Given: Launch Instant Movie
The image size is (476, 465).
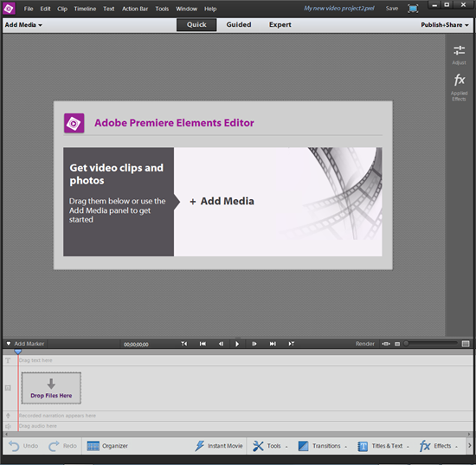Looking at the screenshot, I should click(219, 446).
